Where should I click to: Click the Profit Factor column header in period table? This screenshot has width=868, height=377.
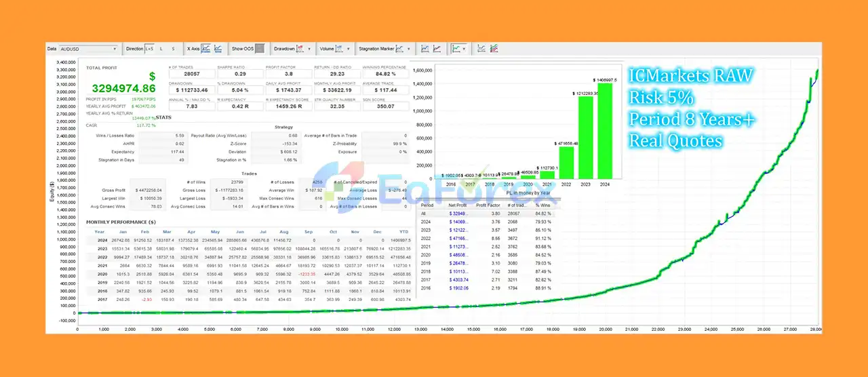coord(488,204)
